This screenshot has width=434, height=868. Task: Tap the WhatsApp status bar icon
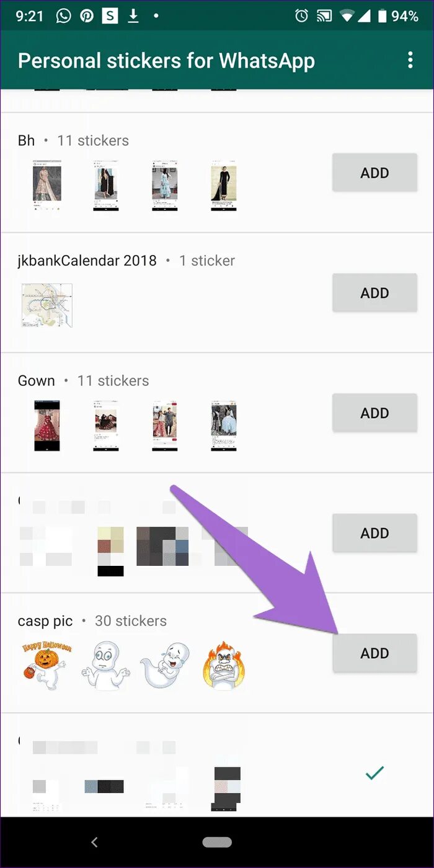pos(63,16)
